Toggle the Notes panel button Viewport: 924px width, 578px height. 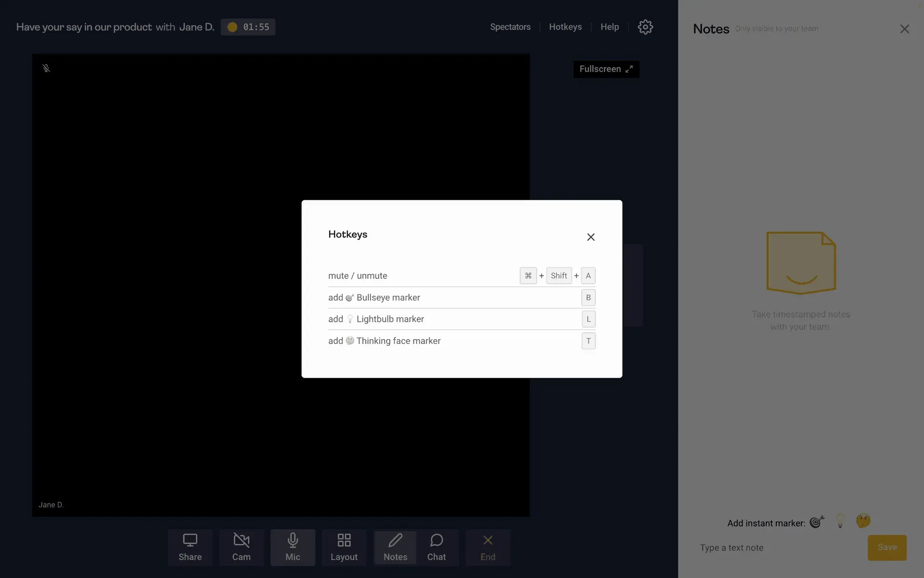[395, 547]
